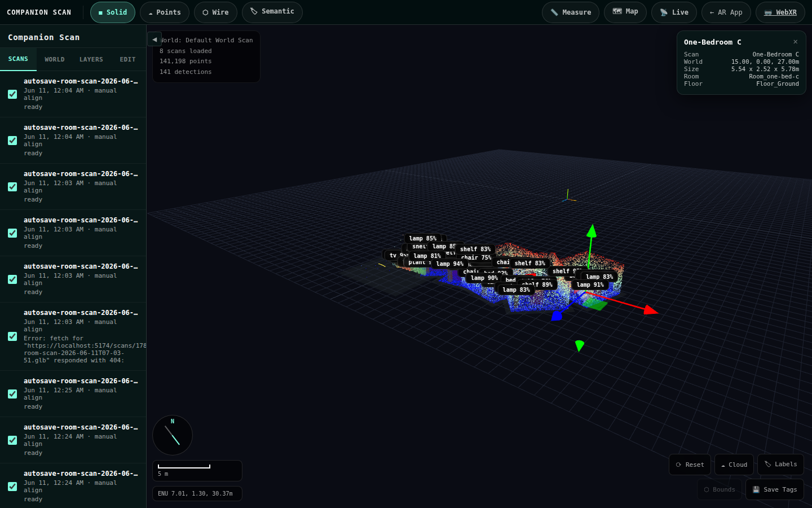Click the ENU coordinates readout

(x=197, y=493)
